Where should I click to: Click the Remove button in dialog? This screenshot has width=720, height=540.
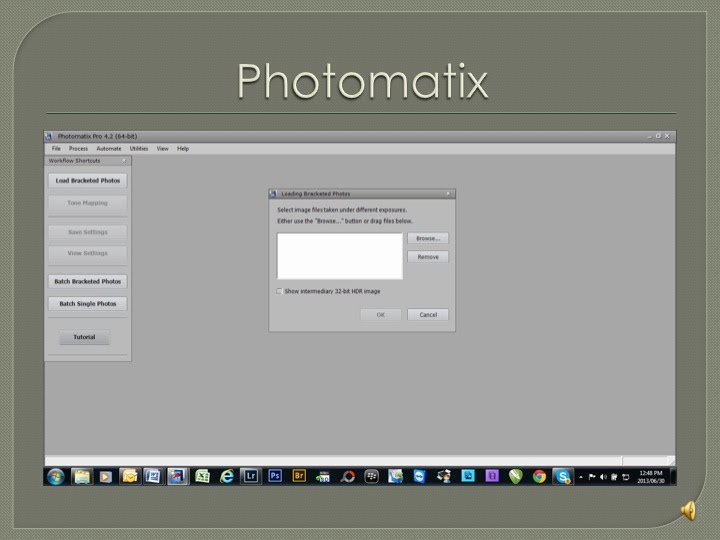click(x=428, y=257)
